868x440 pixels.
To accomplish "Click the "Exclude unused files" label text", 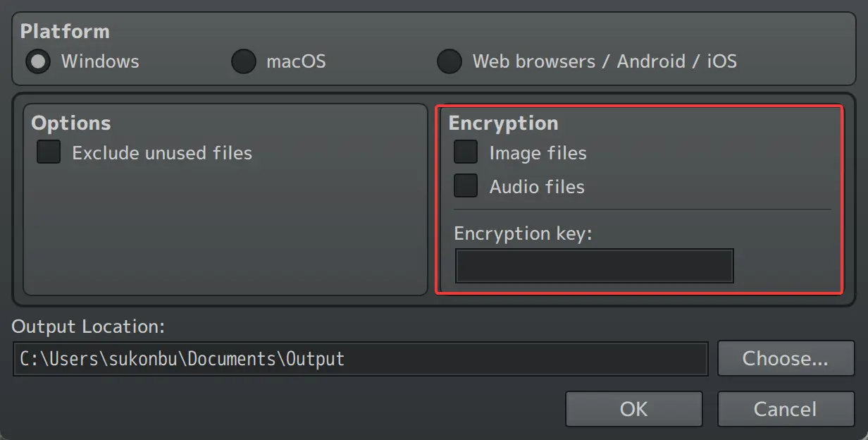I will coord(162,153).
